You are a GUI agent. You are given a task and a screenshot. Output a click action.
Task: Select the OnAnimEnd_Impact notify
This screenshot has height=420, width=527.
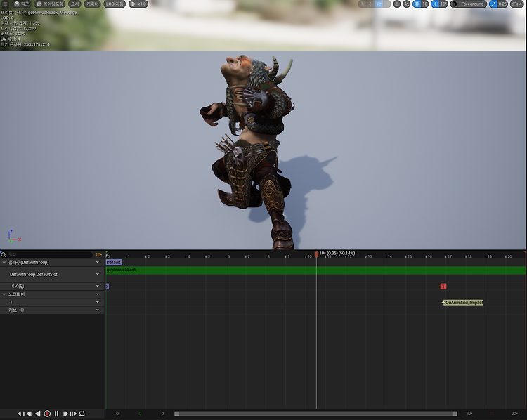(463, 303)
